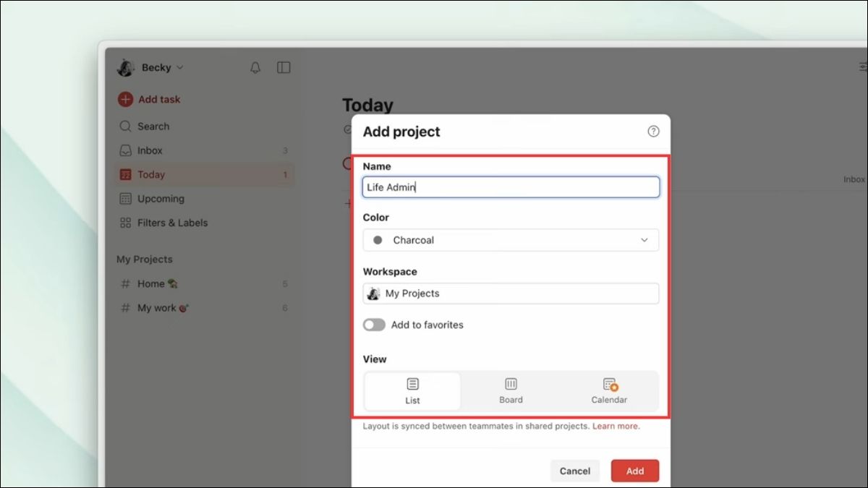868x488 pixels.
Task: Click the red plus Add task icon
Action: 126,99
